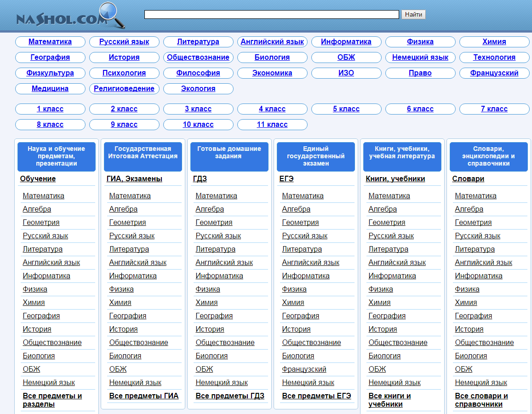This screenshot has width=532, height=414.
Task: Click the Государственная Итоговая Аттестация banner
Action: click(x=143, y=156)
